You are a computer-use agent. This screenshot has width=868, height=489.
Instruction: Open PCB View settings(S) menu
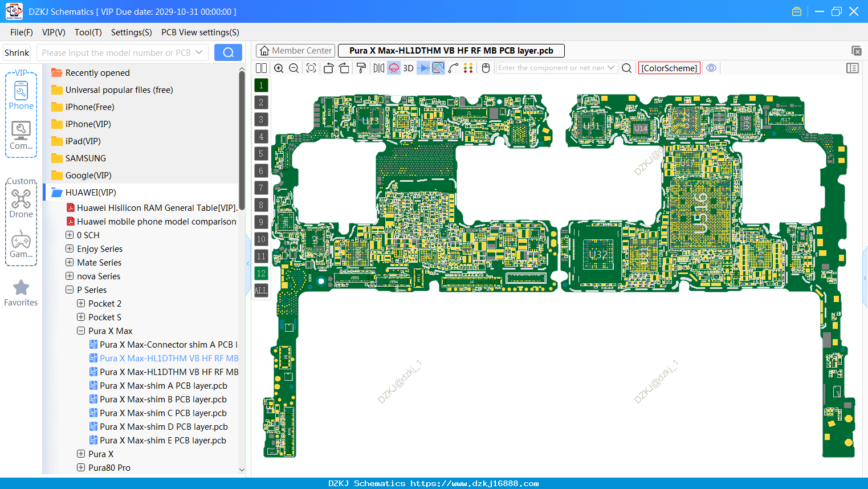[x=200, y=32]
